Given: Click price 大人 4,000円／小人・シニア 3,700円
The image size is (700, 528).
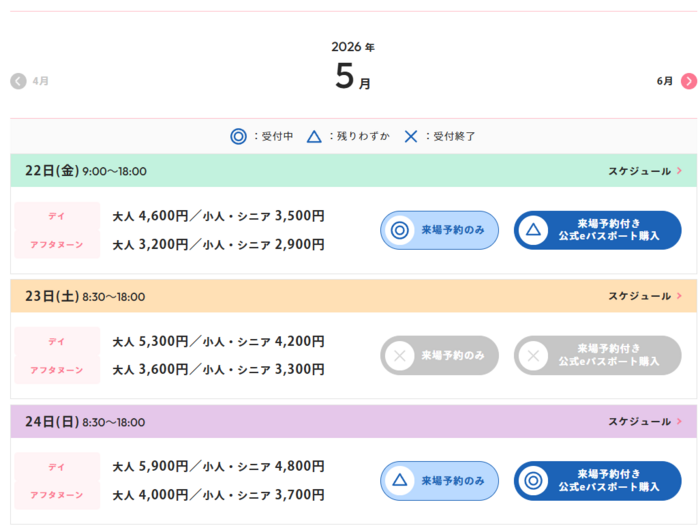Looking at the screenshot, I should 218,495.
